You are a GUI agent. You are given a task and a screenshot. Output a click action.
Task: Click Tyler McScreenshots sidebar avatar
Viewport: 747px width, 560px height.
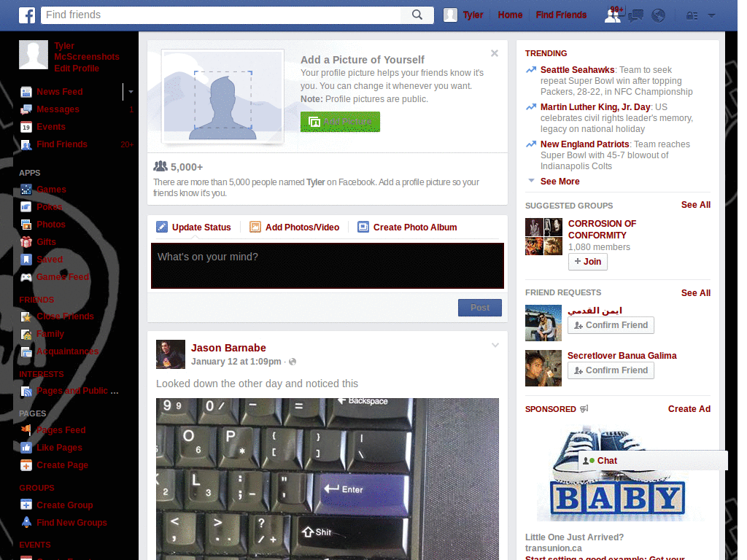(34, 55)
